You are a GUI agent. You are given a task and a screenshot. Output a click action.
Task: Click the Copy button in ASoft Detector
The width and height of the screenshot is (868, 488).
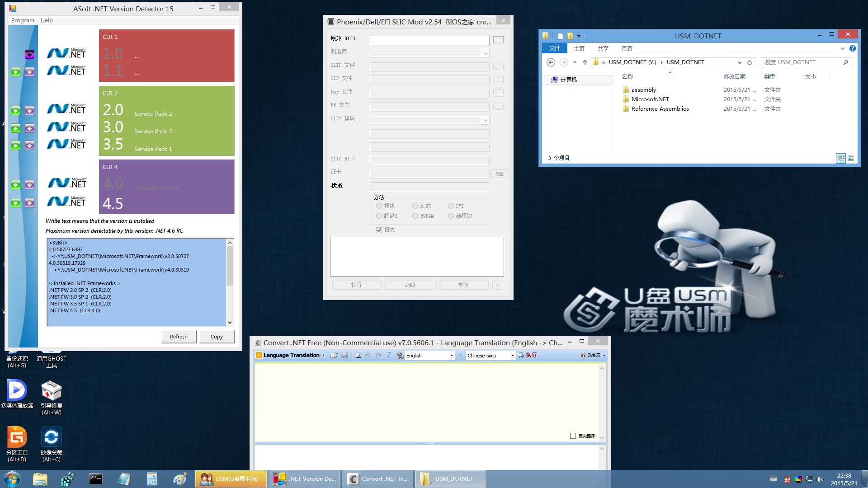click(x=217, y=337)
